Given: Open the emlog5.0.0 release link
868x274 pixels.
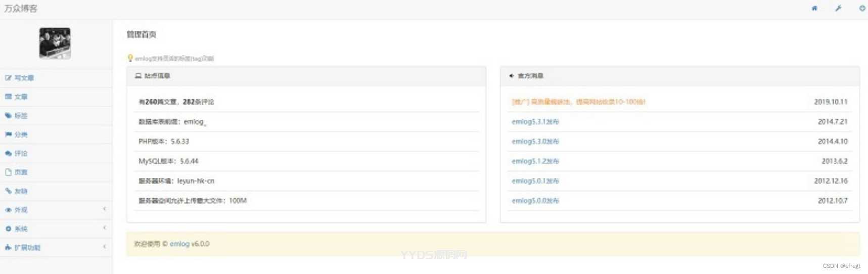Looking at the screenshot, I should pos(535,201).
